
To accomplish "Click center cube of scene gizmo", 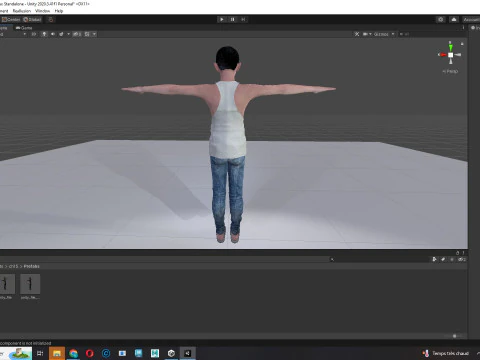I will (x=450, y=55).
